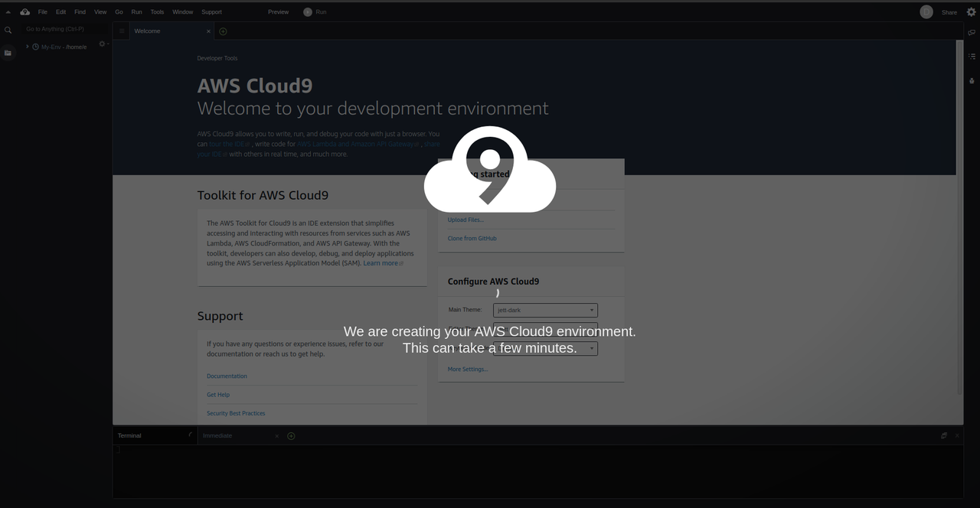This screenshot has width=980, height=508.
Task: Open Preferences with the top-right gear icon
Action: pos(972,12)
